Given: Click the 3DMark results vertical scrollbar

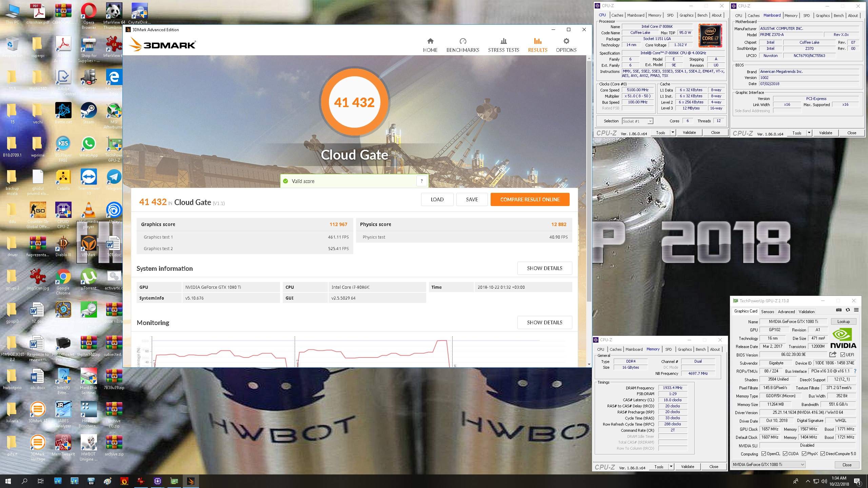Looking at the screenshot, I should [x=589, y=181].
